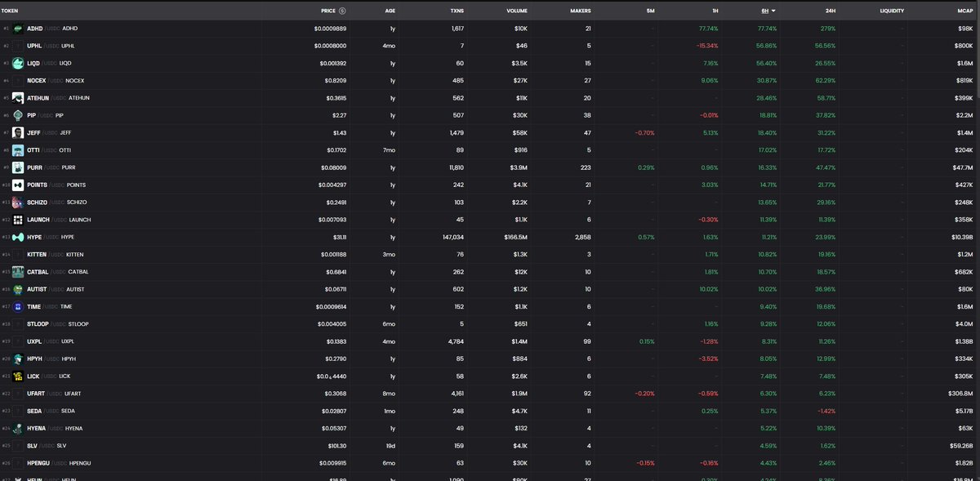The height and width of the screenshot is (481, 980).
Task: Click HYPE makers count 2,858
Action: click(x=582, y=237)
